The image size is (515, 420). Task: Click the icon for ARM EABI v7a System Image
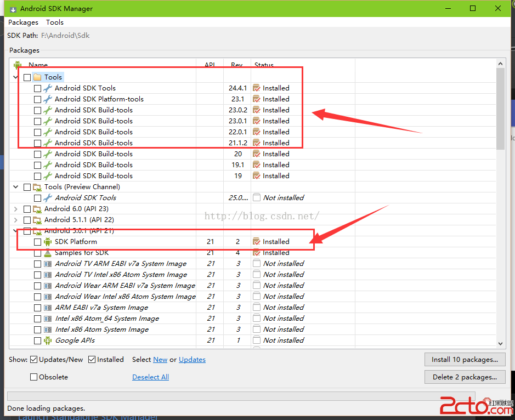point(48,308)
